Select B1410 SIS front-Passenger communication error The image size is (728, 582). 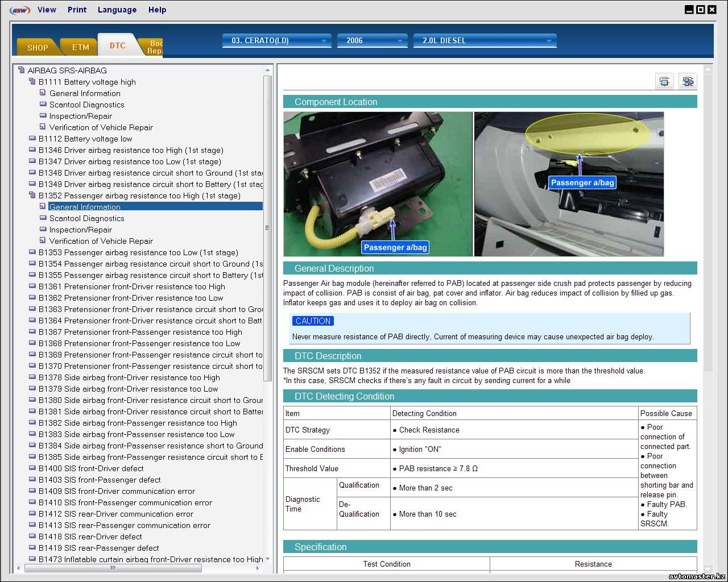[125, 502]
